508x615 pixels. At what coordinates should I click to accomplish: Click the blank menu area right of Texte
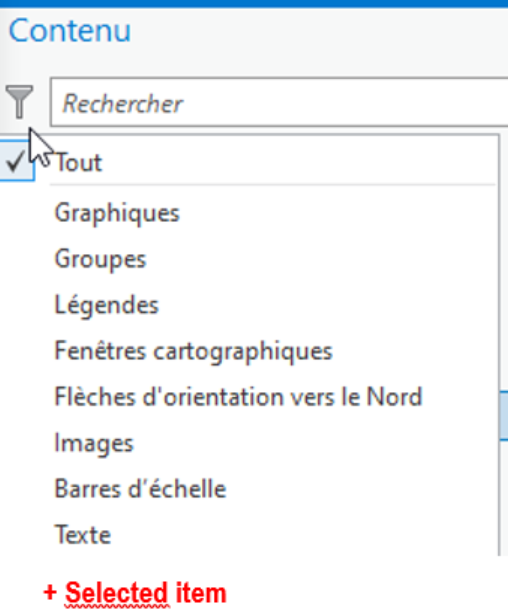[304, 535]
